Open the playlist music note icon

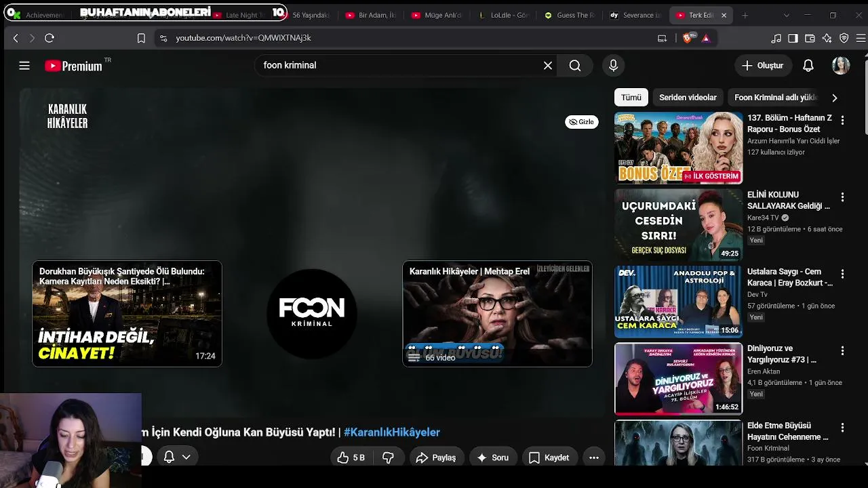pos(776,39)
